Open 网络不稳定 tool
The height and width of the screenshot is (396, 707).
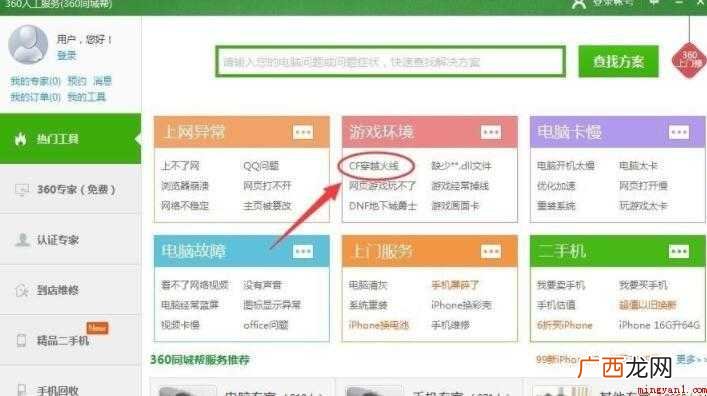point(185,206)
